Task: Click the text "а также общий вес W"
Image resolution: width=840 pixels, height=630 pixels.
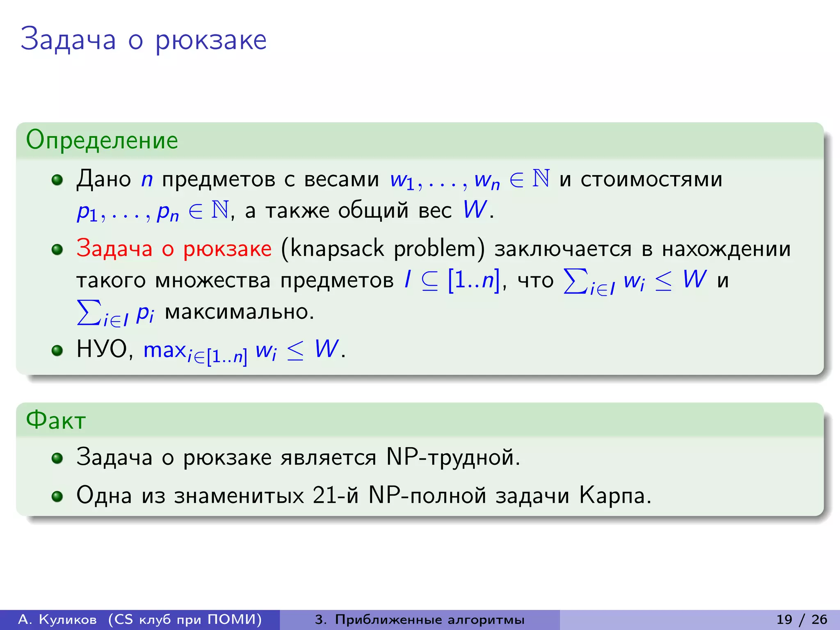Action: tap(366, 210)
